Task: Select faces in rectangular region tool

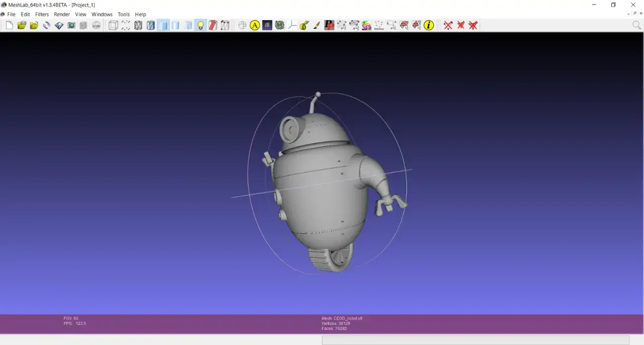Action: pyautogui.click(x=404, y=25)
